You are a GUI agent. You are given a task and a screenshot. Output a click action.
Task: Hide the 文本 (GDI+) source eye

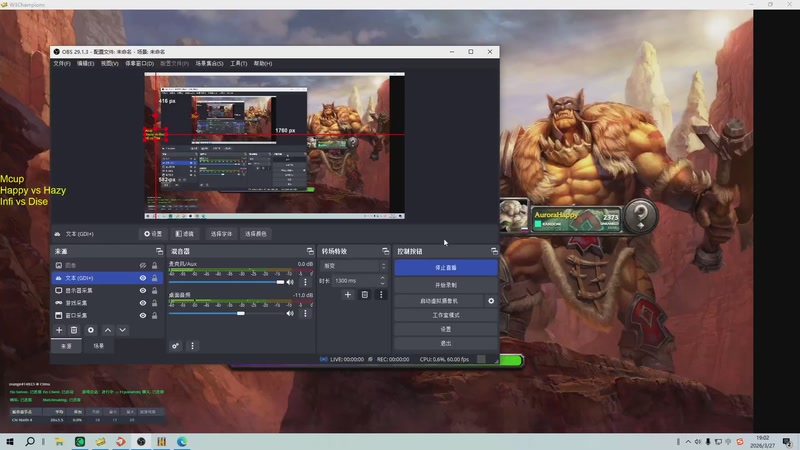[x=143, y=278]
